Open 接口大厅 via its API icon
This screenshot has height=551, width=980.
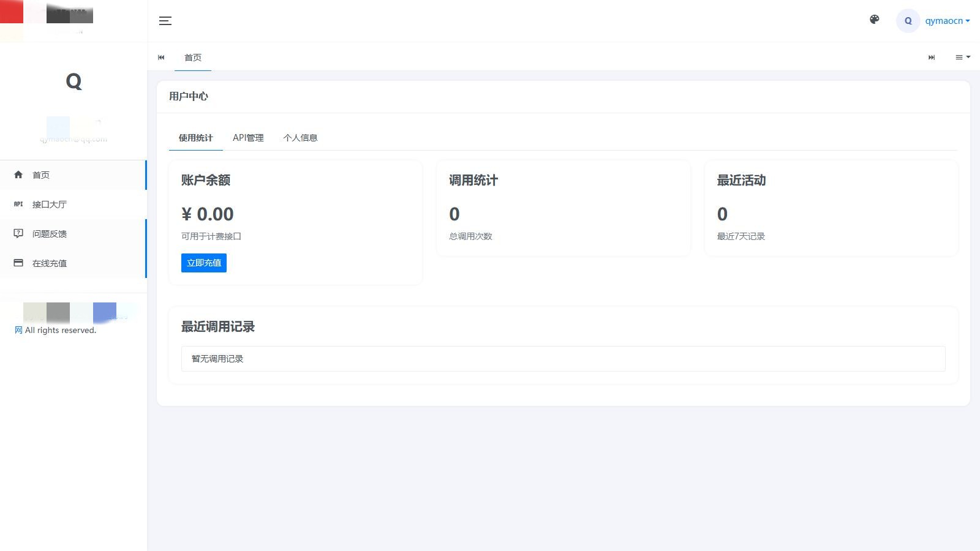point(18,204)
